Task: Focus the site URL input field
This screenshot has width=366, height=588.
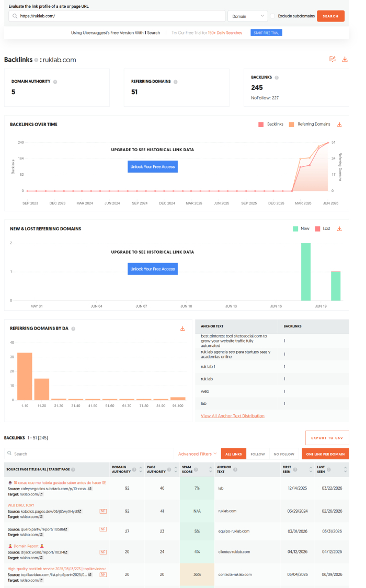Action: [x=117, y=16]
